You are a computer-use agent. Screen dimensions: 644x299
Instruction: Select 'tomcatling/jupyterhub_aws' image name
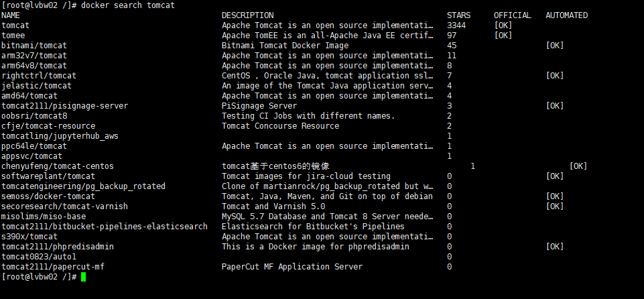[x=60, y=136]
